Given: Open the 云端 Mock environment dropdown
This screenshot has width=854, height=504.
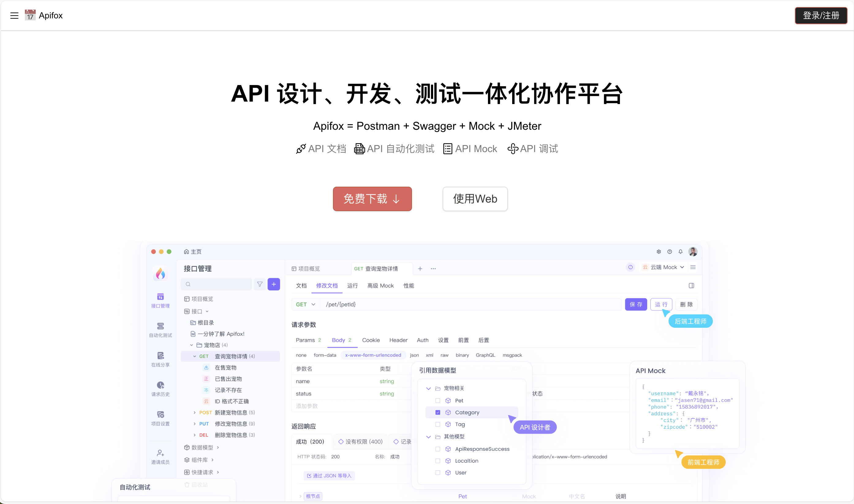Looking at the screenshot, I should coord(663,267).
